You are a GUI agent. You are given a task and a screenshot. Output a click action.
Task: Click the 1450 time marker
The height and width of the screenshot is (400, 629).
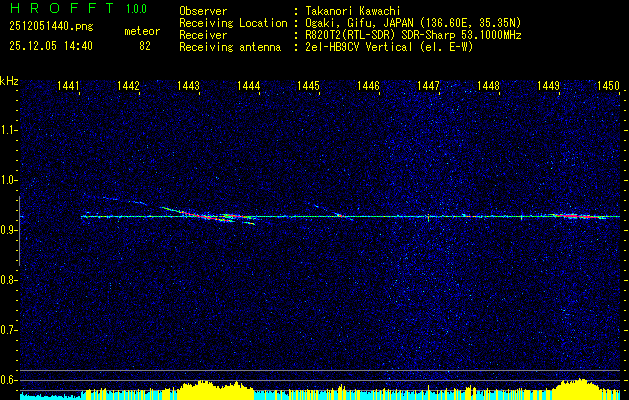pyautogui.click(x=608, y=85)
